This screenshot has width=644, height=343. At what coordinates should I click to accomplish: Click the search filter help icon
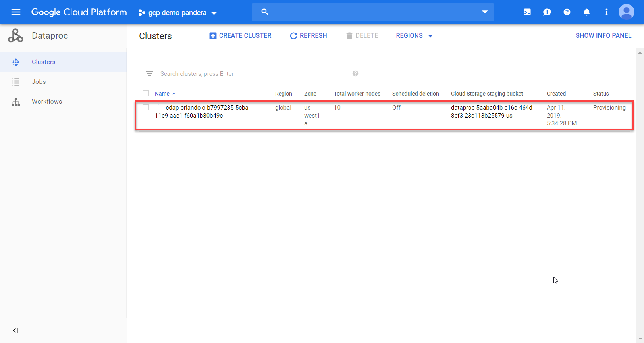[355, 73]
